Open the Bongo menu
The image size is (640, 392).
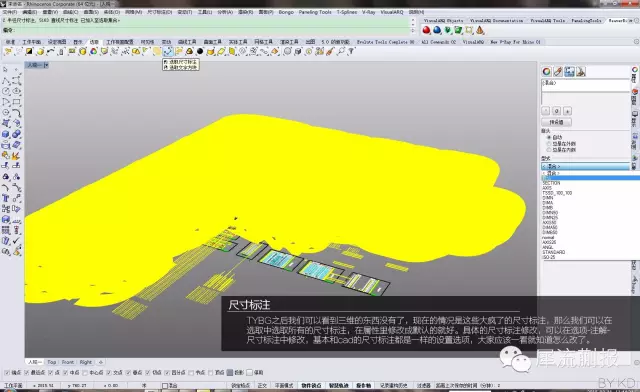point(286,12)
